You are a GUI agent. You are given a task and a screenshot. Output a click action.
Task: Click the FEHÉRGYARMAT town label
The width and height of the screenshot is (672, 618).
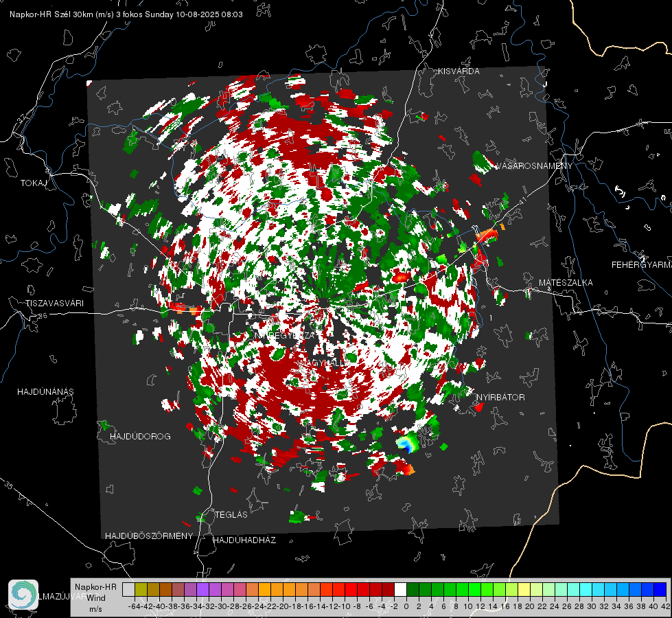click(641, 265)
